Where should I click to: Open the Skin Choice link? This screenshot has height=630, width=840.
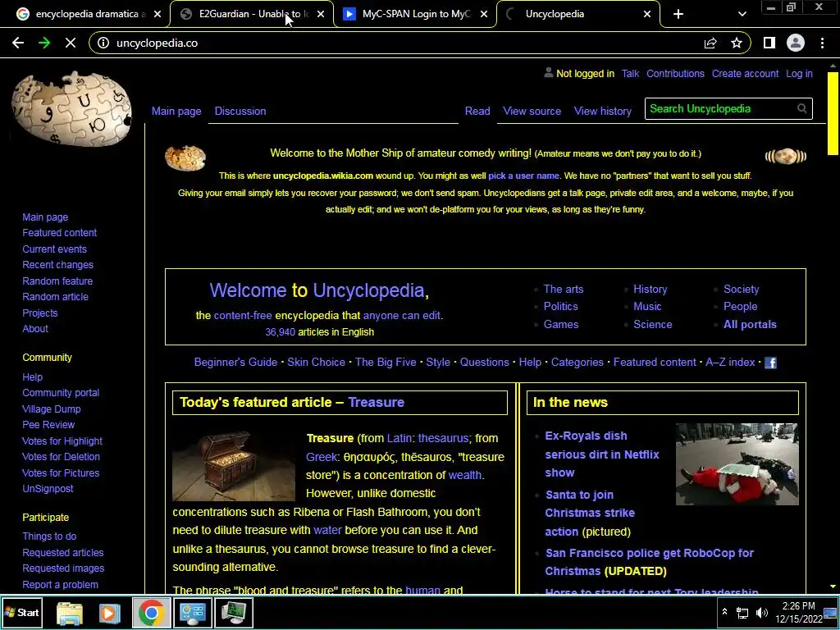click(x=316, y=362)
